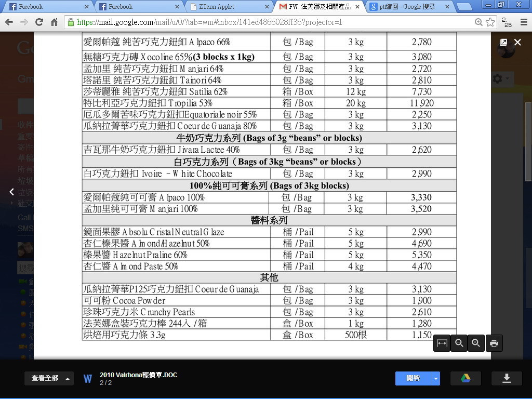532x399 pixels.
Task: Zoom in on the document preview
Action: tap(476, 343)
